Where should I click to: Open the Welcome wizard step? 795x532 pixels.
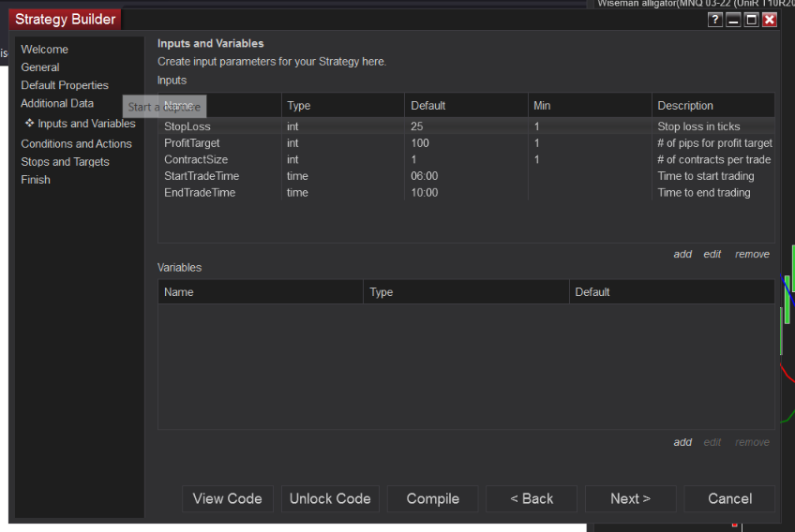[x=44, y=50]
